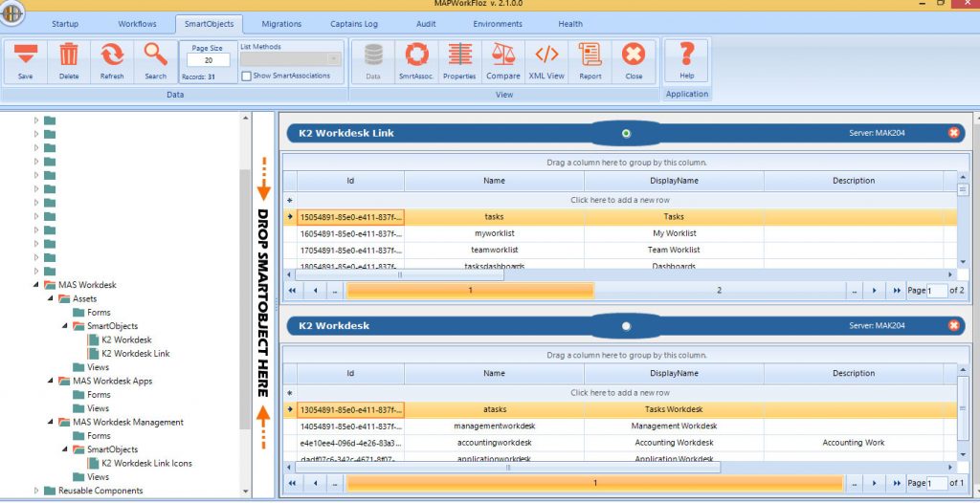The height and width of the screenshot is (503, 980).
Task: Click to add a new row in K2 Workdesk grid
Action: pos(619,393)
